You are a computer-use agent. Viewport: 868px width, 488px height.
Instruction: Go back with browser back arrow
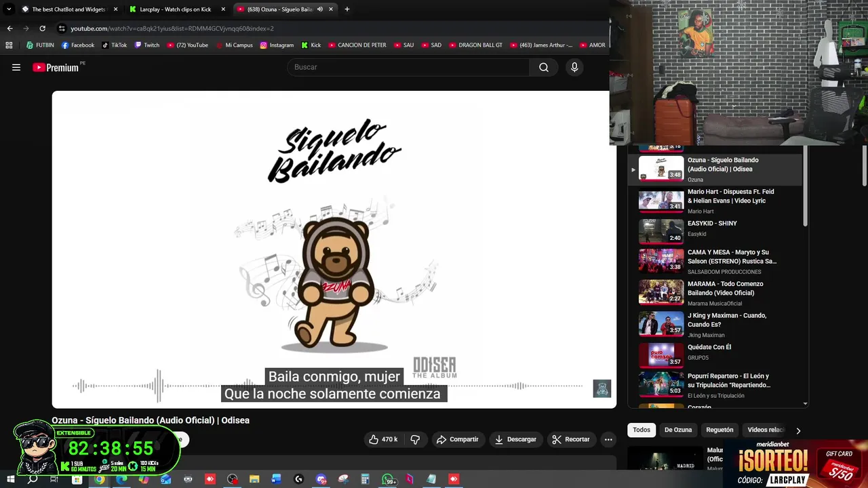(9, 28)
